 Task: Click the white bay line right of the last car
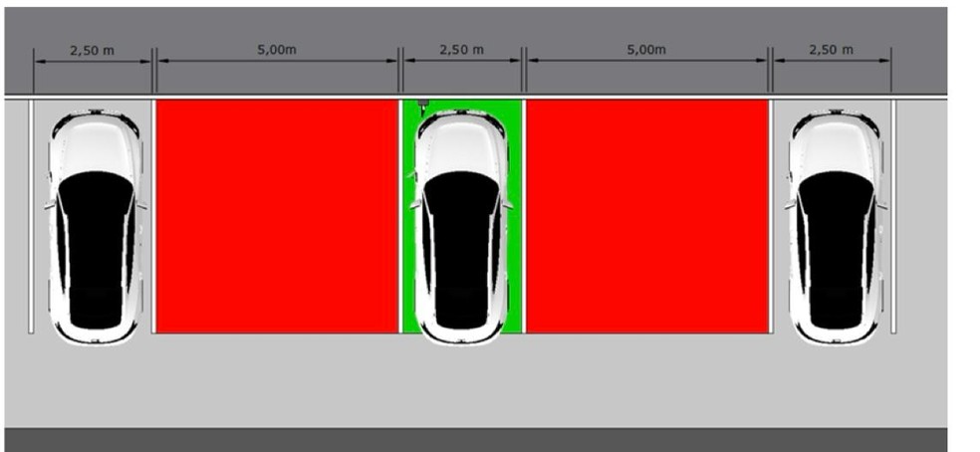(893, 216)
